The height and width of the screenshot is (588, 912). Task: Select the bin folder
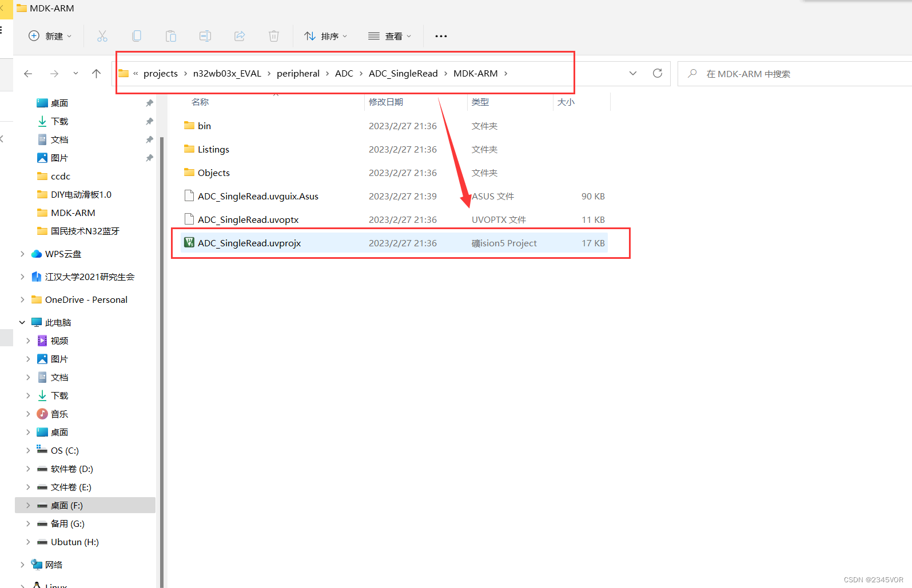tap(394, 126)
